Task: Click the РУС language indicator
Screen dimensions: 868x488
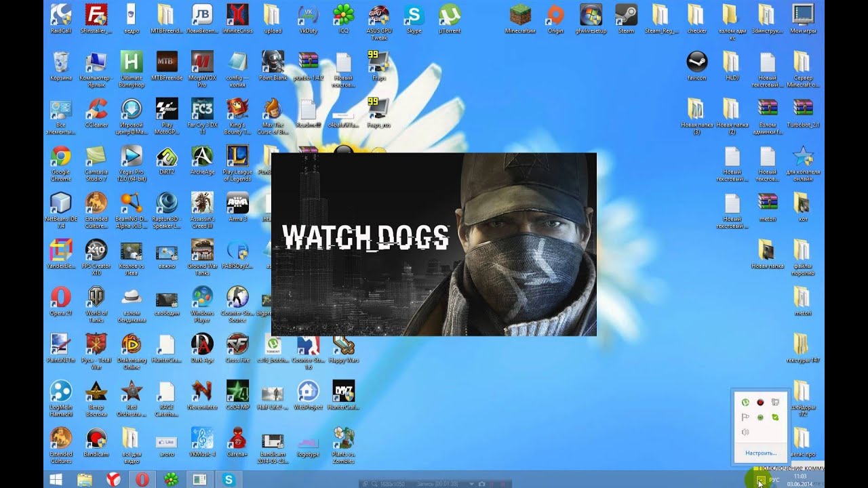Action: tap(774, 480)
